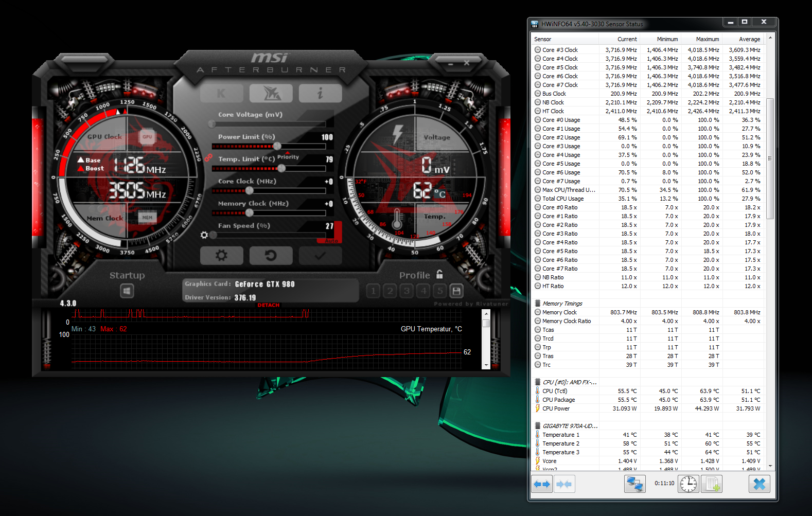The image size is (812, 516).
Task: Select the CPU Power sensor row
Action: point(648,408)
